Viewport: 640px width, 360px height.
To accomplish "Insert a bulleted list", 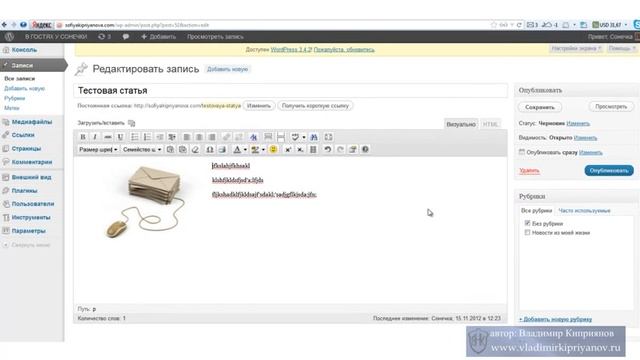I will coord(134,137).
